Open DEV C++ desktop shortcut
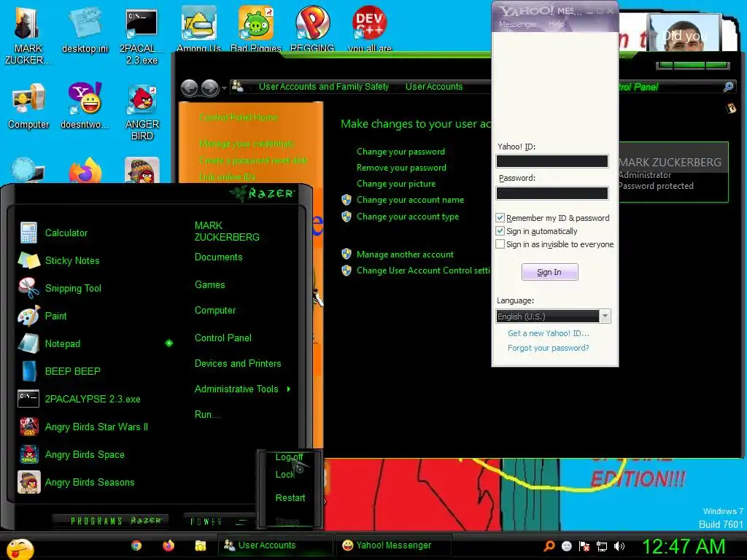 [370, 29]
